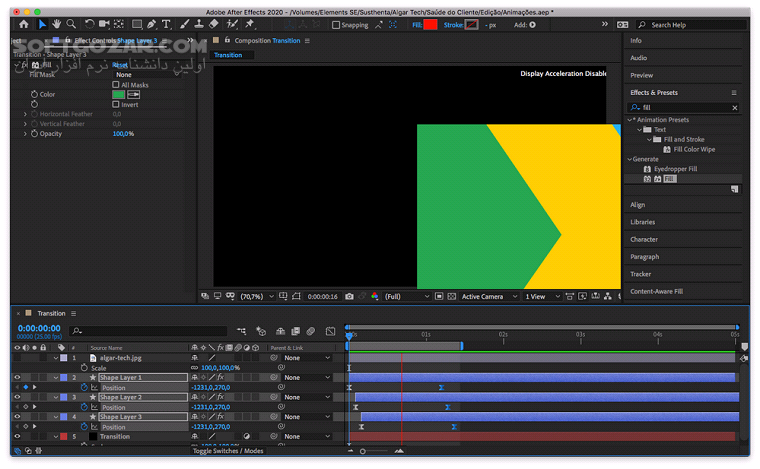Viewport: 760px width, 469px height.
Task: Open the (Full) resolution dropdown
Action: [x=407, y=297]
